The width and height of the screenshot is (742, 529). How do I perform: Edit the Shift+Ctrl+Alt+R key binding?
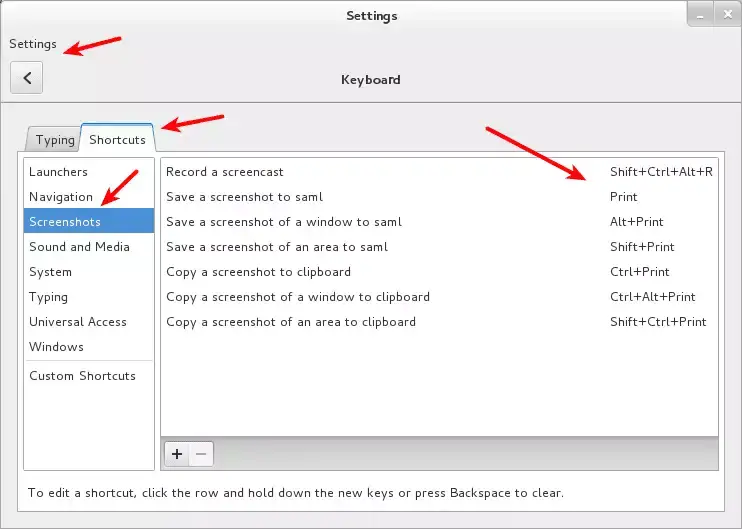pos(661,172)
